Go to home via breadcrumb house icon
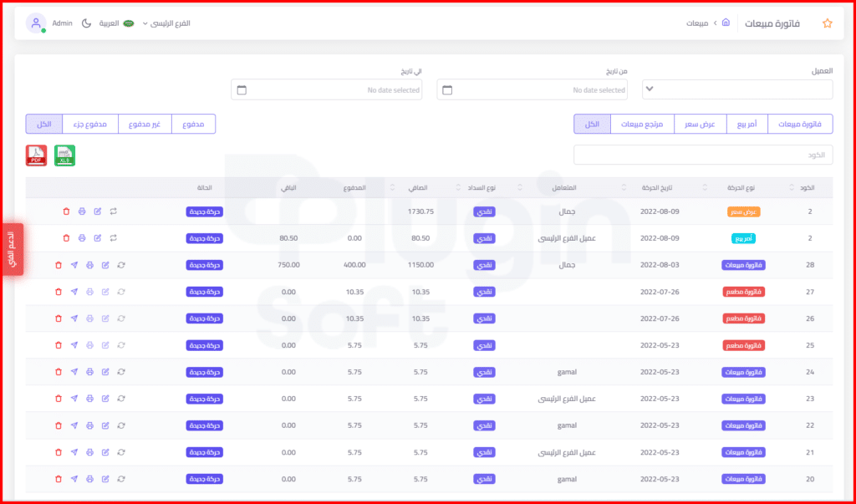Viewport: 856px width, 504px height. [x=726, y=23]
